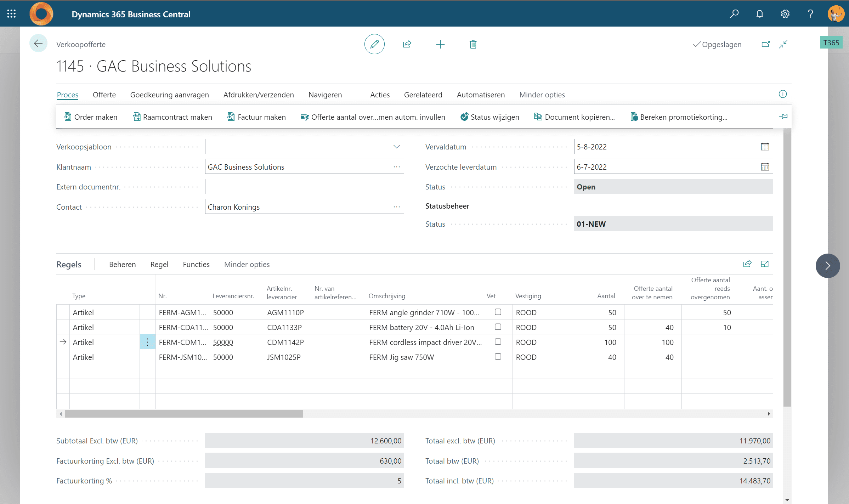The width and height of the screenshot is (849, 504).
Task: Collapse the page with shrink arrows icon
Action: (783, 44)
